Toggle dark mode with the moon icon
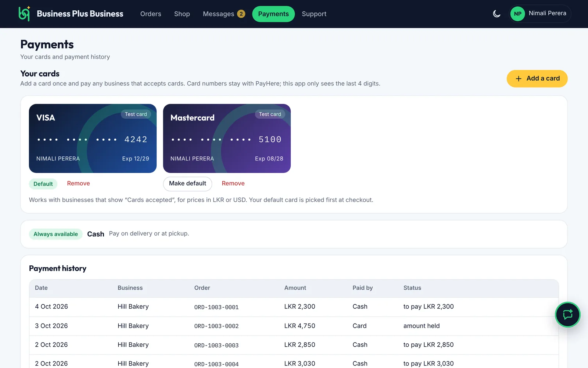The width and height of the screenshot is (588, 368). (x=496, y=14)
